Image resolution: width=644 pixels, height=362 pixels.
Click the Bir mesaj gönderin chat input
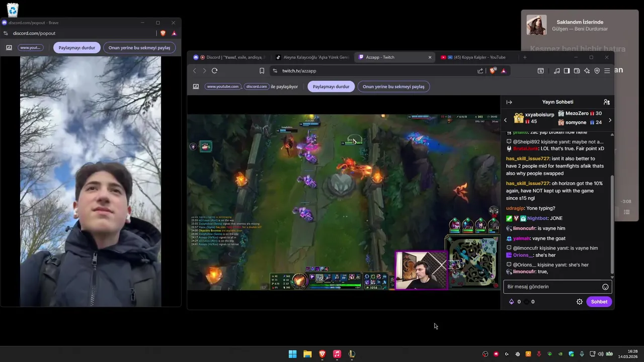pos(557,287)
